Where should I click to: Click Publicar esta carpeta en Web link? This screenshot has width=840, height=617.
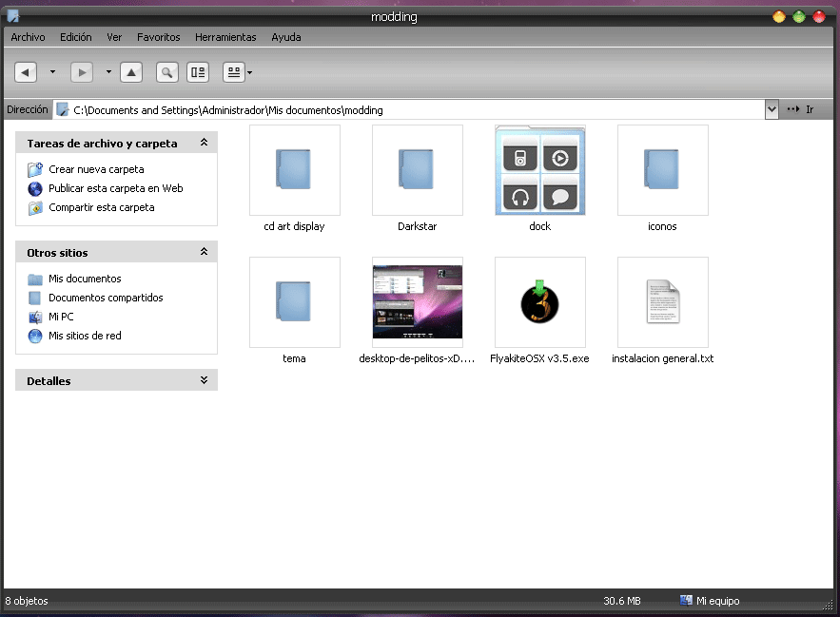click(x=116, y=188)
